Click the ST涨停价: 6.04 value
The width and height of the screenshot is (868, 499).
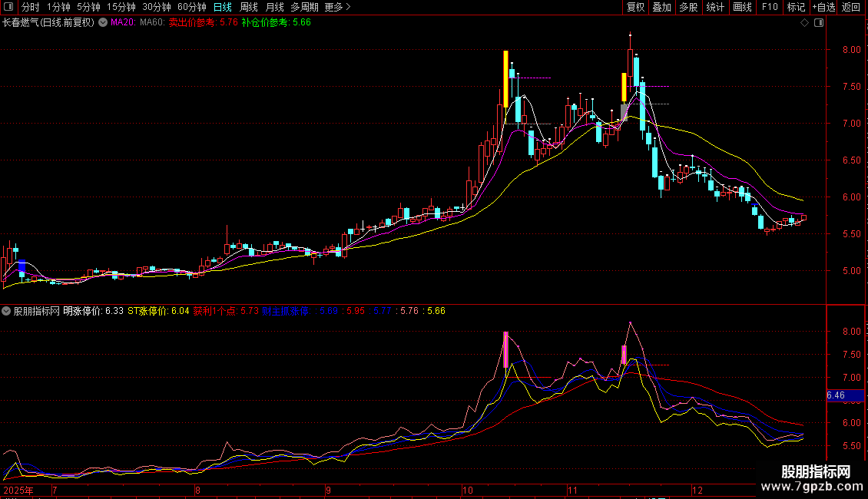(158, 311)
